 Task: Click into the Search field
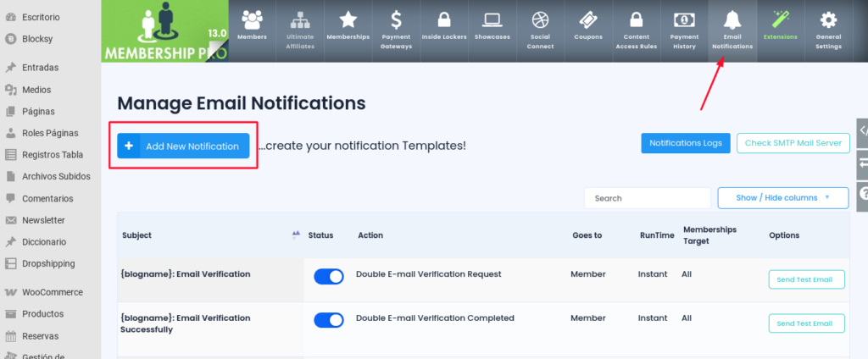[x=647, y=198]
